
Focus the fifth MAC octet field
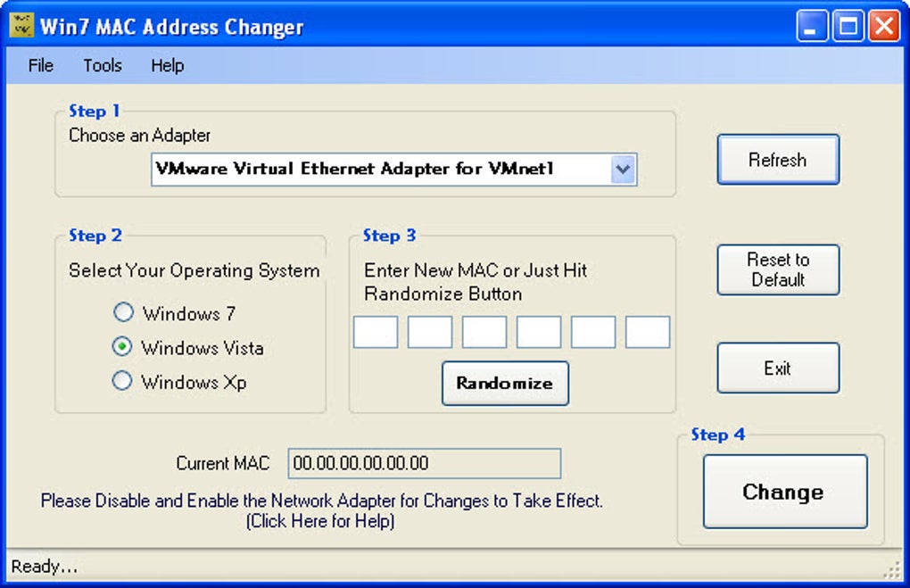click(593, 332)
